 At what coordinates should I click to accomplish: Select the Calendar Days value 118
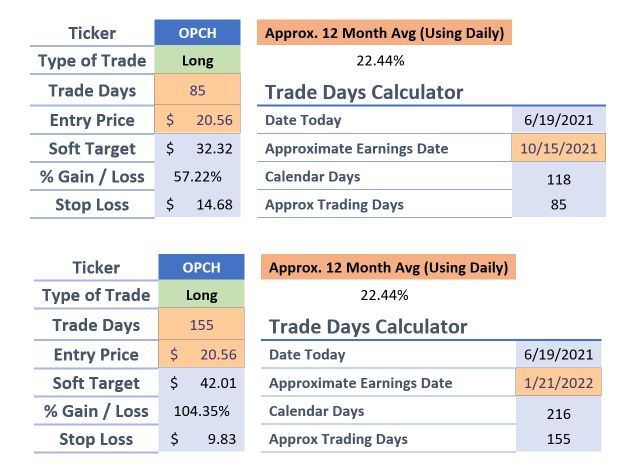(x=558, y=178)
